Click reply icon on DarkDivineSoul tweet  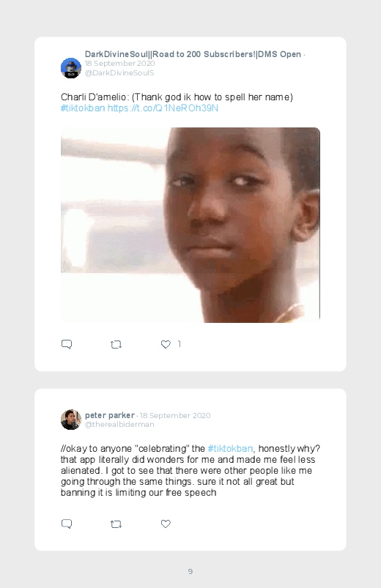[67, 344]
